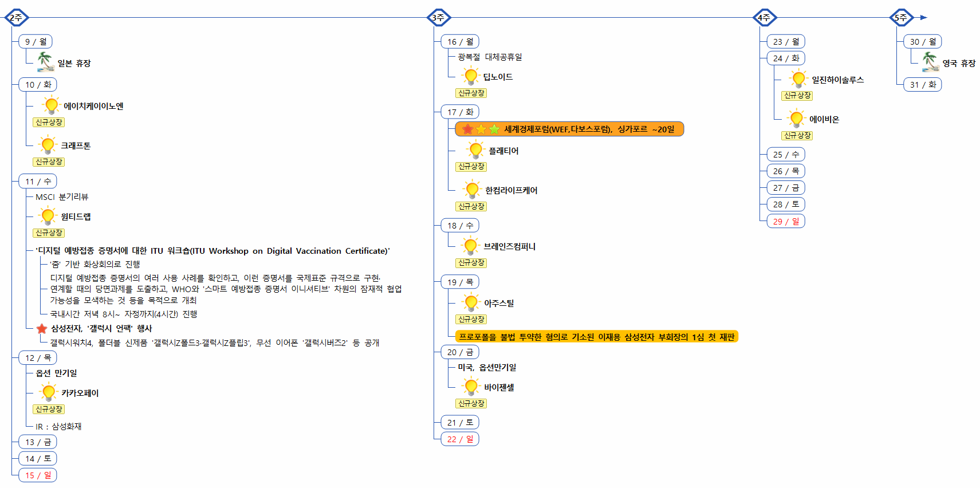Click the 신규상장 tag under 에이비온

797,135
